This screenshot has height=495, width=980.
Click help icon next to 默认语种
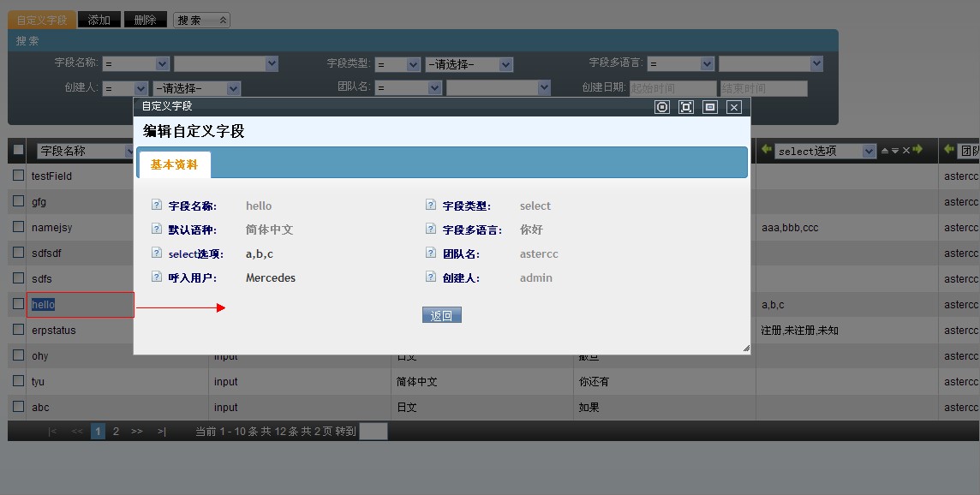pos(156,230)
